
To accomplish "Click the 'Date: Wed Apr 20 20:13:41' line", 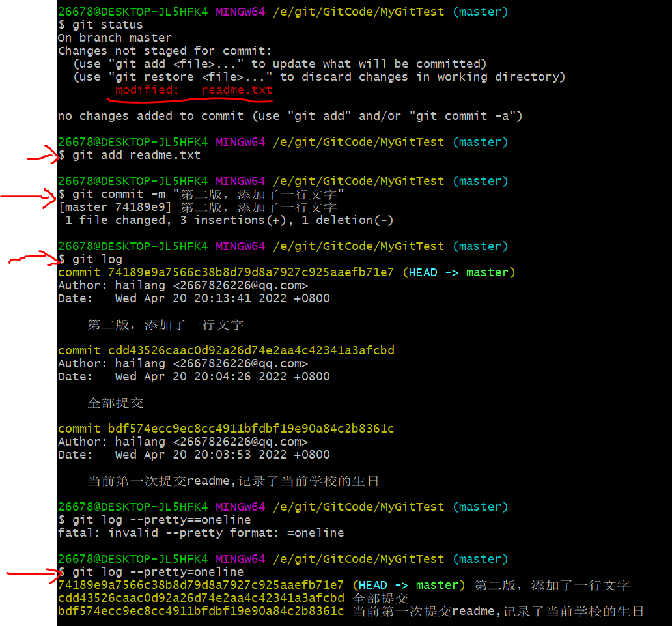I will [194, 298].
